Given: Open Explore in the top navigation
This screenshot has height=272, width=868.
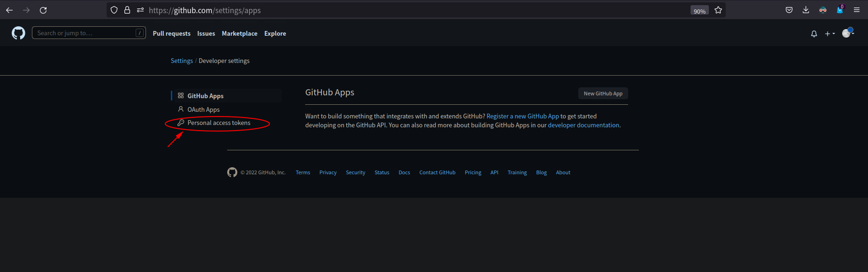Looking at the screenshot, I should tap(275, 33).
